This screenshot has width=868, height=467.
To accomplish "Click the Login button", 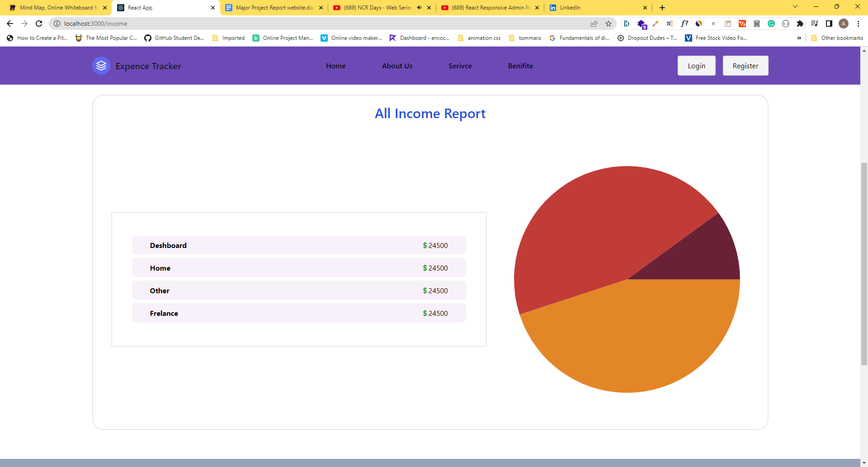I will tap(696, 66).
